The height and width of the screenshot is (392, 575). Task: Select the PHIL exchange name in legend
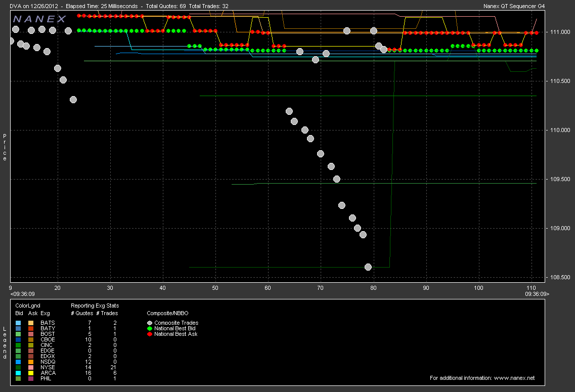coord(46,378)
